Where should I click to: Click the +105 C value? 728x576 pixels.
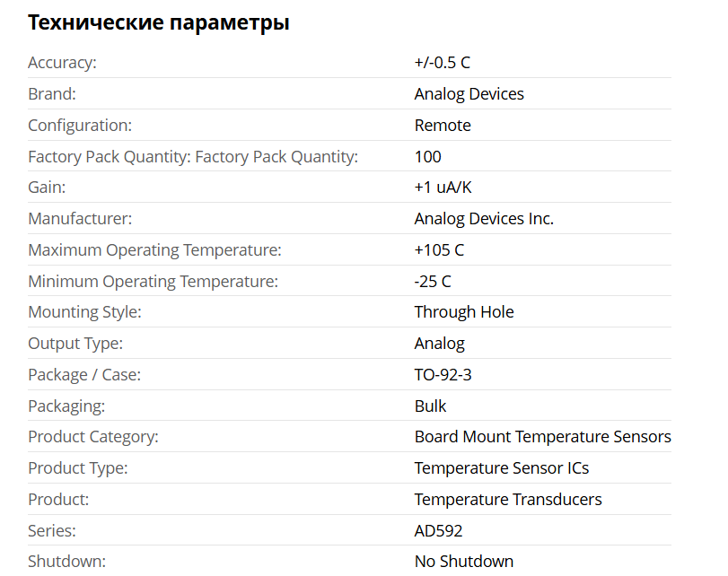(x=439, y=250)
